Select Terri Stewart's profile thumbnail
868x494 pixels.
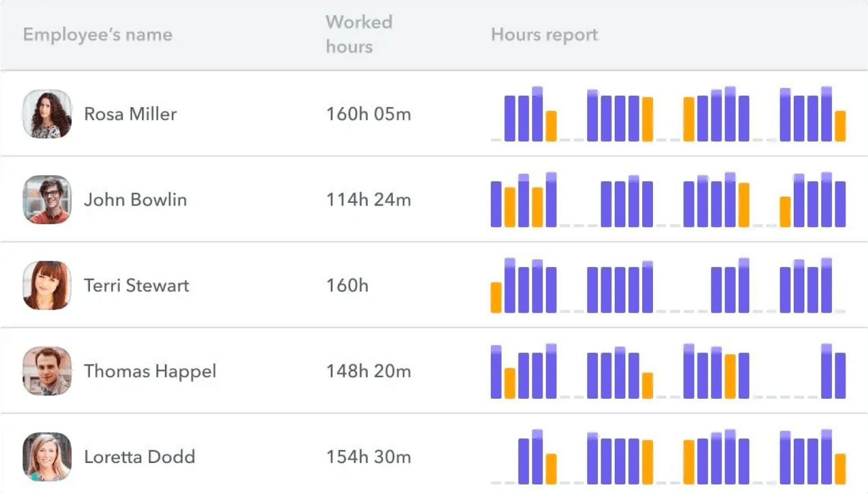click(x=47, y=285)
